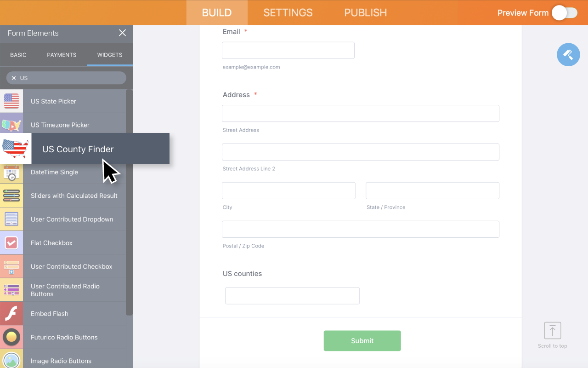Click the US State Picker flag icon
Viewport: 588px width, 368px height.
click(11, 101)
